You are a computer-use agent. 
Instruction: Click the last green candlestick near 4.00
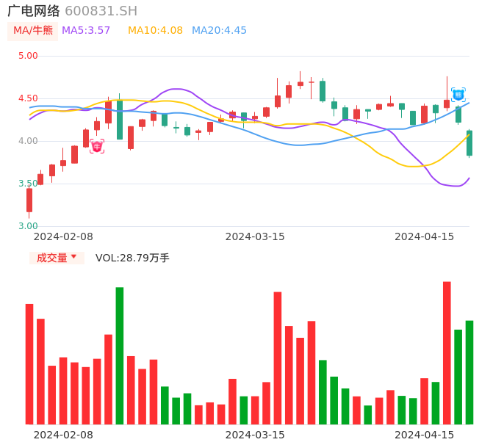pos(469,143)
